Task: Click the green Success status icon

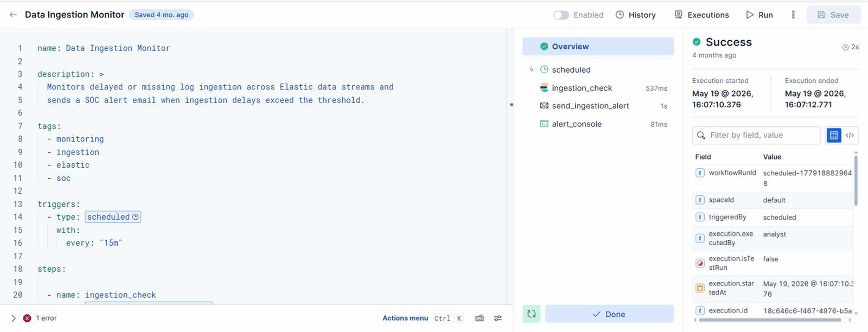Action: pyautogui.click(x=697, y=42)
